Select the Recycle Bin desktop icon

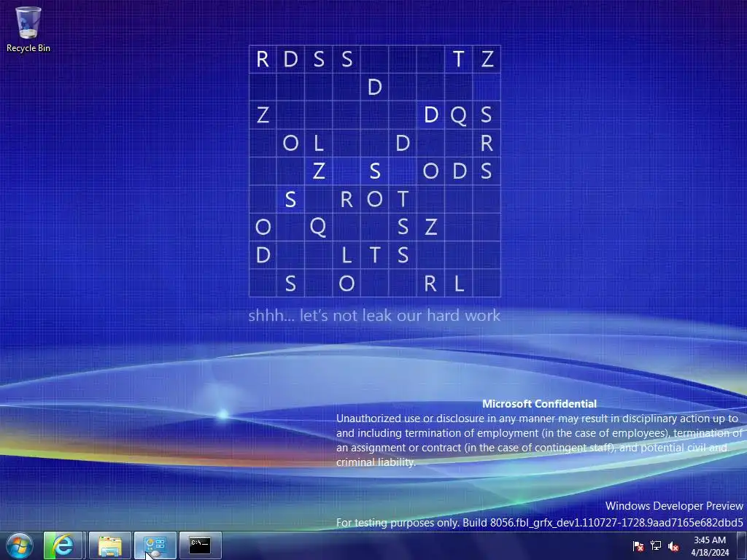[x=28, y=28]
